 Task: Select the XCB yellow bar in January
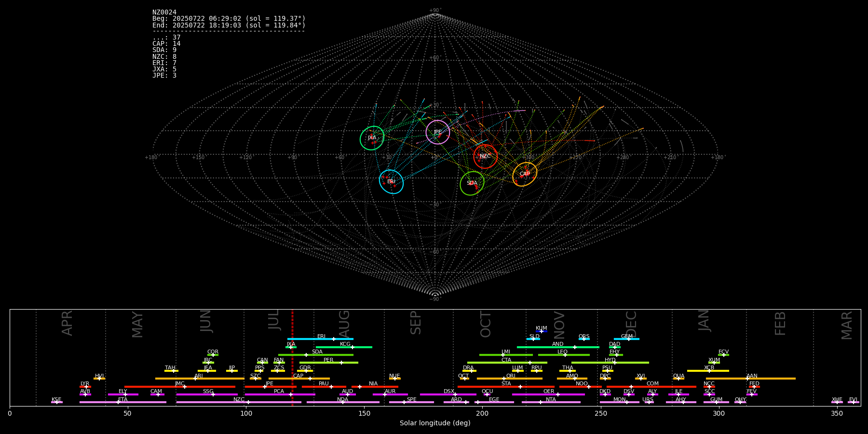[708, 371]
